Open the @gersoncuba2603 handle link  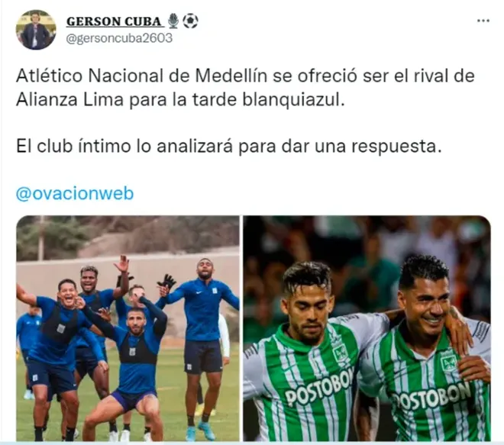tap(119, 38)
